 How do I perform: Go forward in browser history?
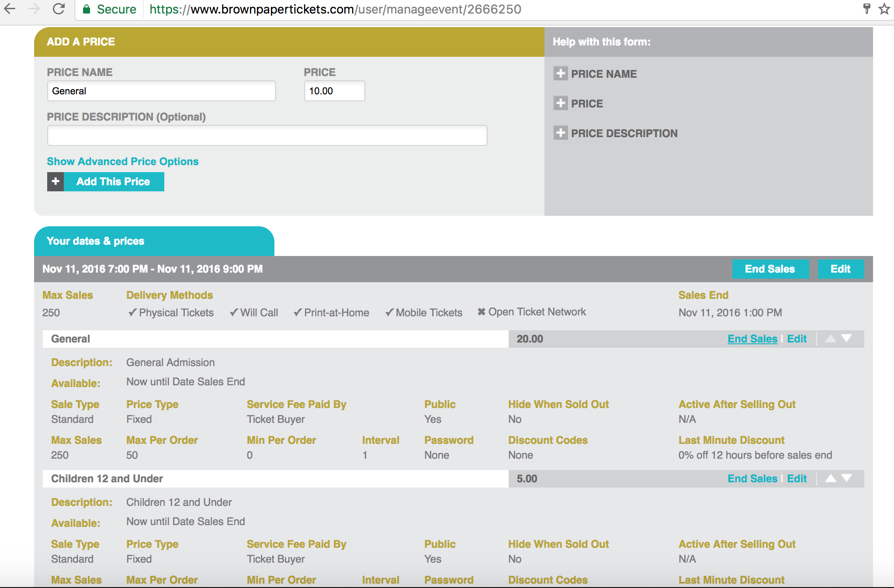(x=34, y=9)
